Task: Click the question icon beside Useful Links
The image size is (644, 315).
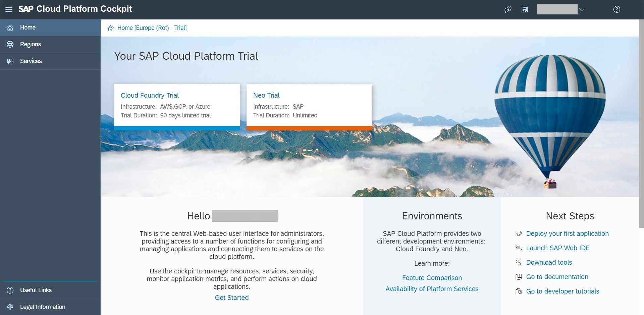Action: coord(10,290)
